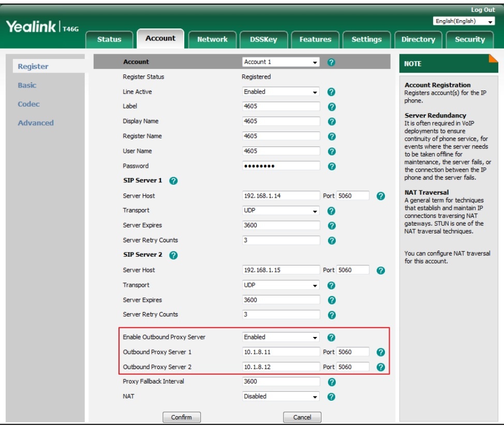This screenshot has height=426, width=504.
Task: Click Outbound Proxy Server 1 address field
Action: [x=281, y=352]
